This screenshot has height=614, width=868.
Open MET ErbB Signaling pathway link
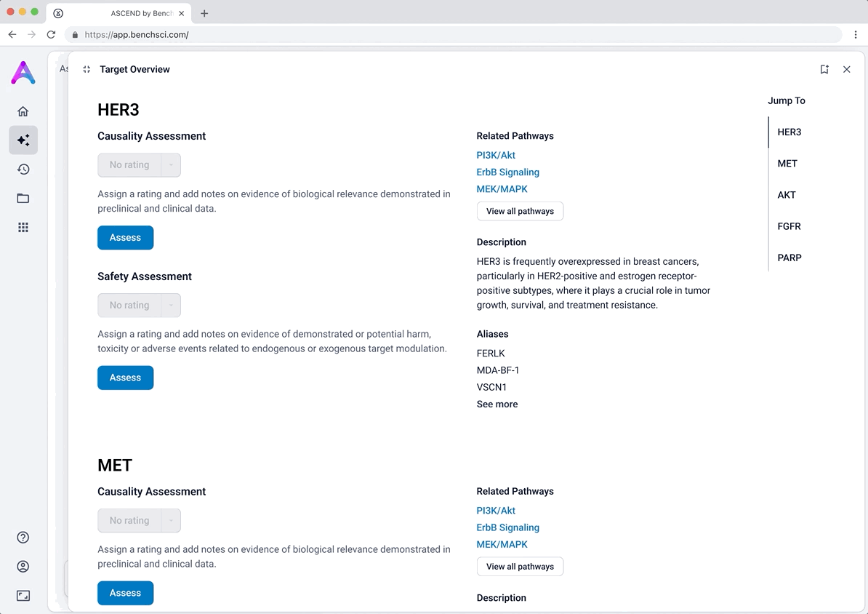508,527
